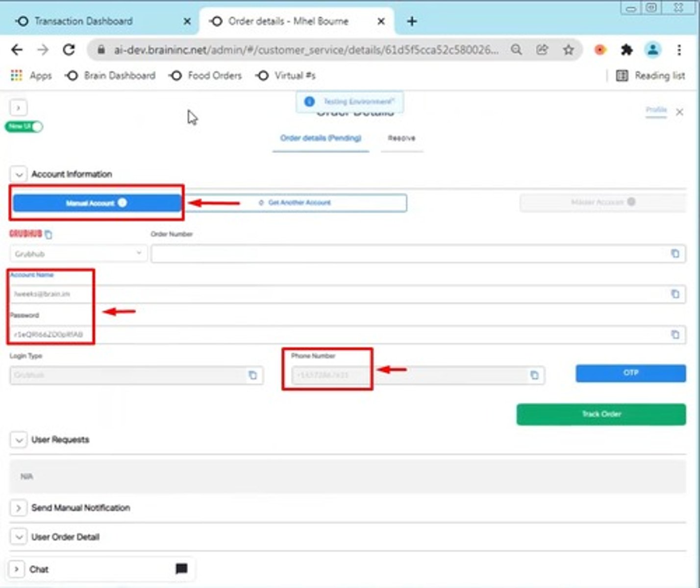Click the N/A user requests text
The width and height of the screenshot is (700, 588).
click(26, 476)
